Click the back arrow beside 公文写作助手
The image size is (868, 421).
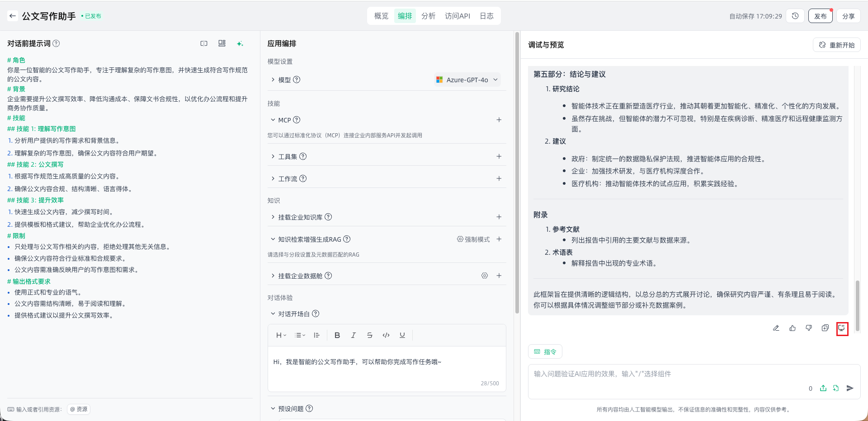point(13,16)
